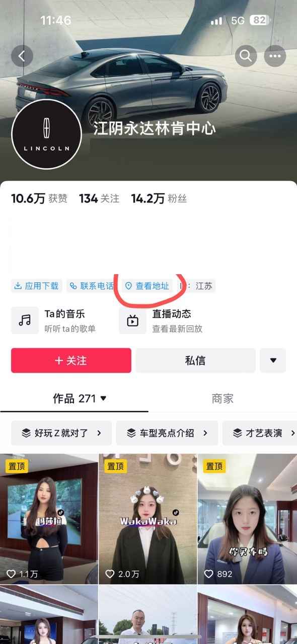Viewport: 297px width, 644px height.
Task: Open the three-dots more options menu
Action: 275,56
